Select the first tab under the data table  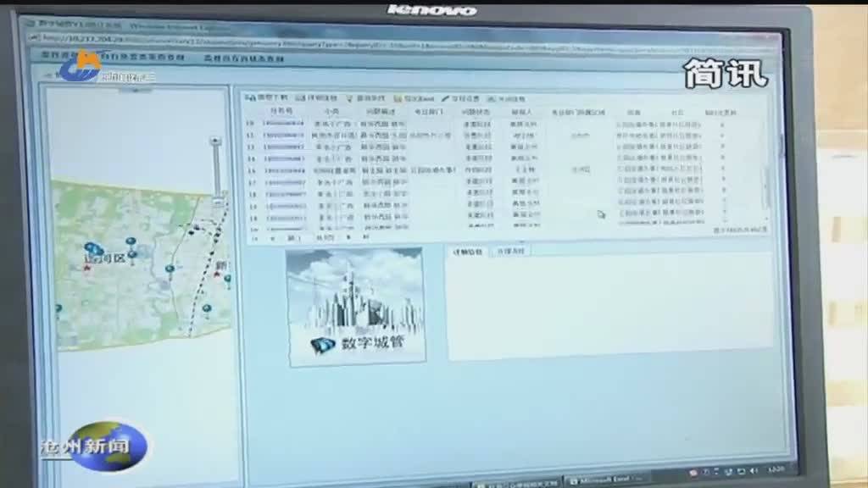(467, 251)
